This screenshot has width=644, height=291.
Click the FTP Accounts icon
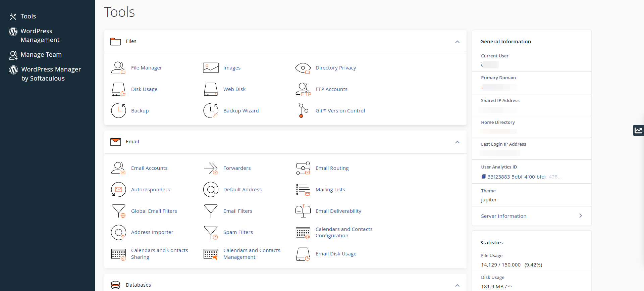[x=303, y=89]
